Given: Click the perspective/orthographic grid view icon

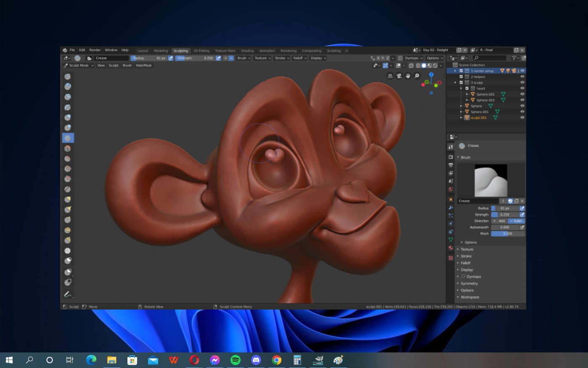Looking at the screenshot, I should point(390,76).
